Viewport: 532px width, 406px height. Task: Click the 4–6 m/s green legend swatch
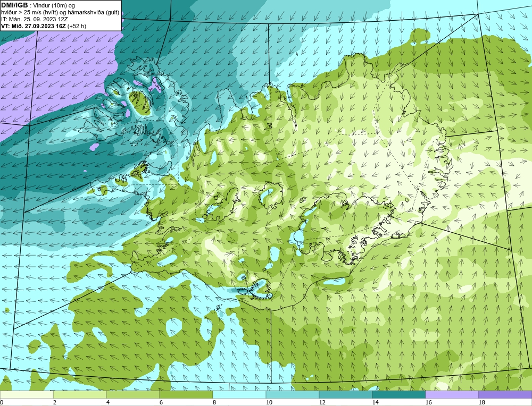tap(133, 394)
